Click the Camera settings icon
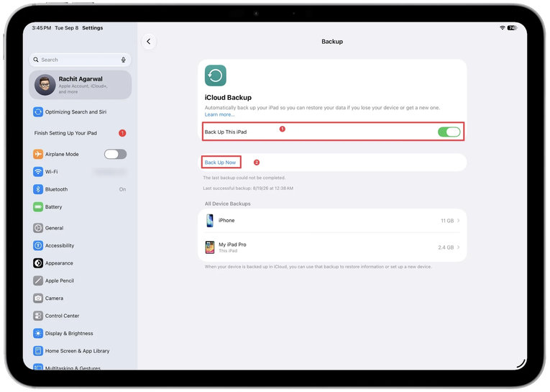Image resolution: width=550 pixels, height=392 pixels. (x=38, y=298)
